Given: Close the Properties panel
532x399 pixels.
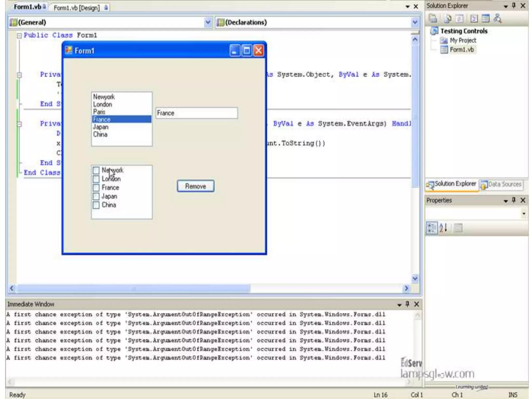Looking at the screenshot, I should point(523,200).
